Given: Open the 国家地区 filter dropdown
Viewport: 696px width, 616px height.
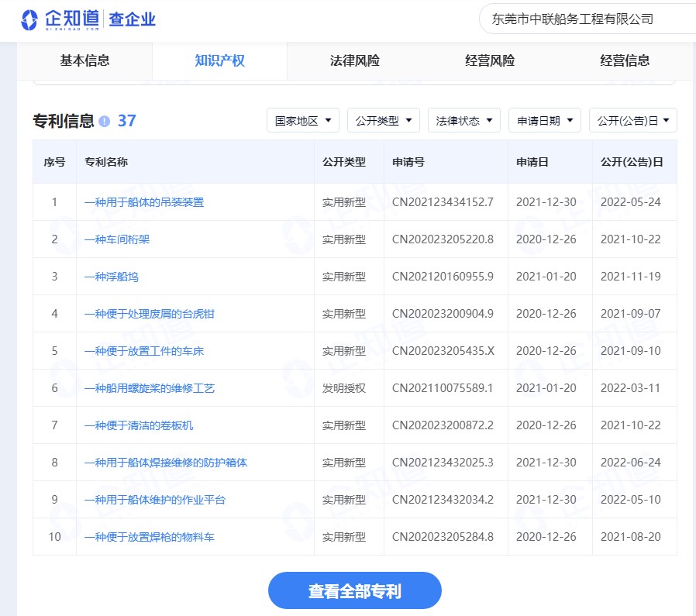Looking at the screenshot, I should 303,120.
